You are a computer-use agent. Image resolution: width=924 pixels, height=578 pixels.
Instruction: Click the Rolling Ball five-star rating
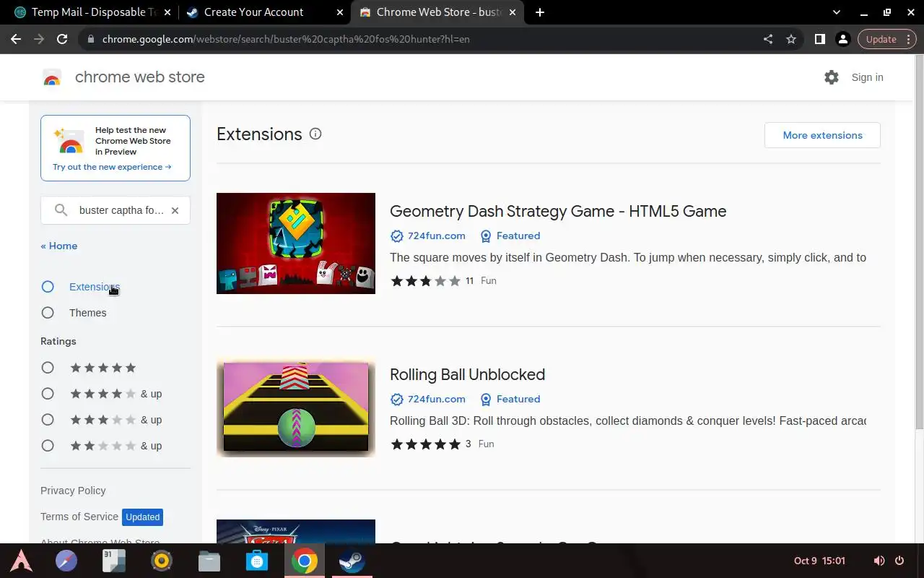(425, 444)
